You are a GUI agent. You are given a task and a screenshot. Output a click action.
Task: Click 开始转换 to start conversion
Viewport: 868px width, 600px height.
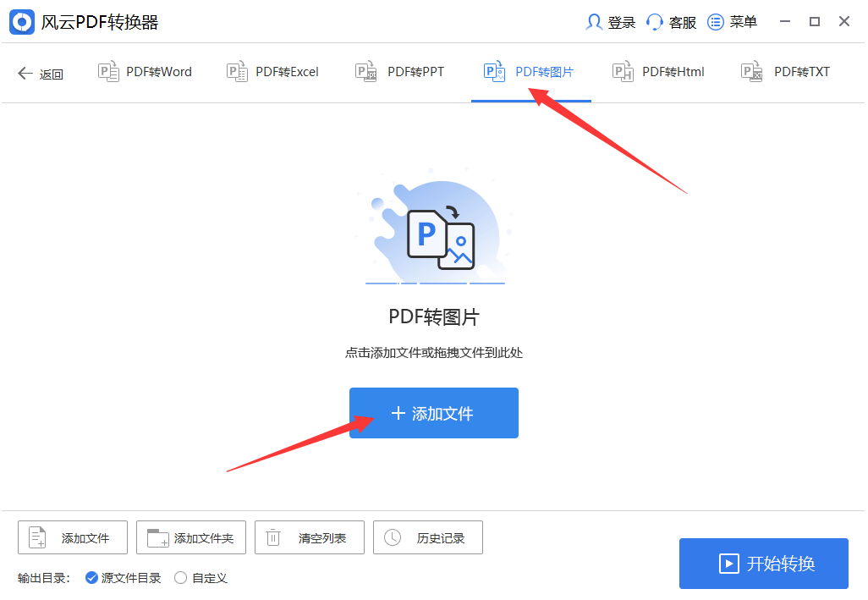click(x=763, y=564)
